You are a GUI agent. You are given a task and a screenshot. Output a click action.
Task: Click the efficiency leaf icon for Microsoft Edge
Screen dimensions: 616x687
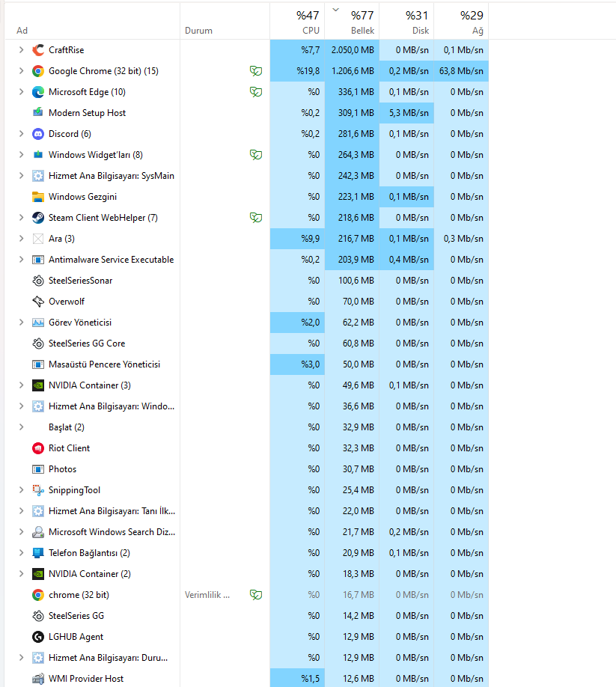(256, 92)
